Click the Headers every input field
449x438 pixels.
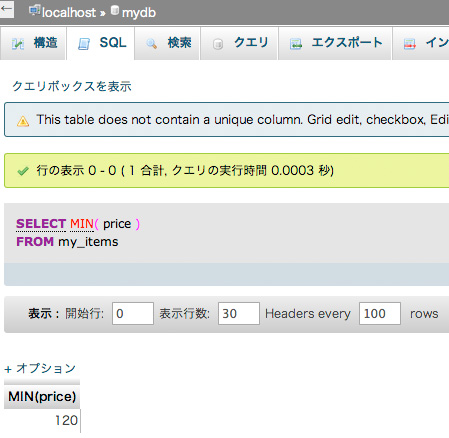380,313
